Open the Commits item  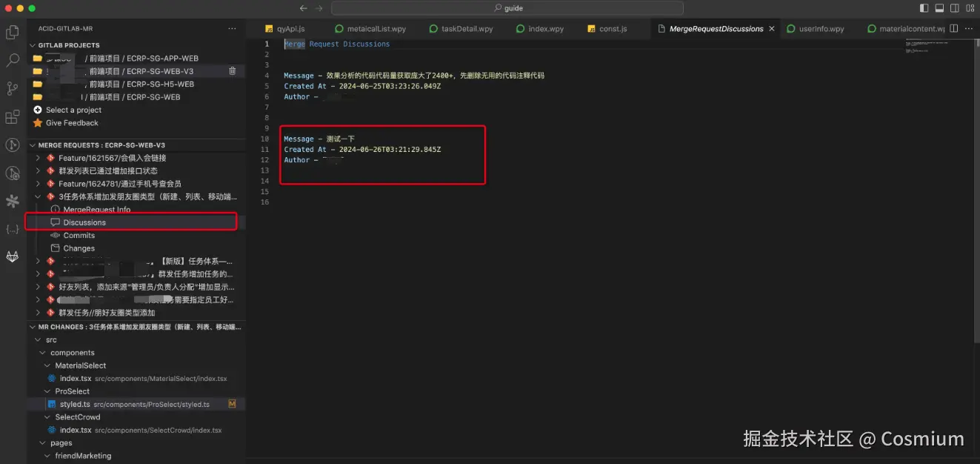coord(79,236)
